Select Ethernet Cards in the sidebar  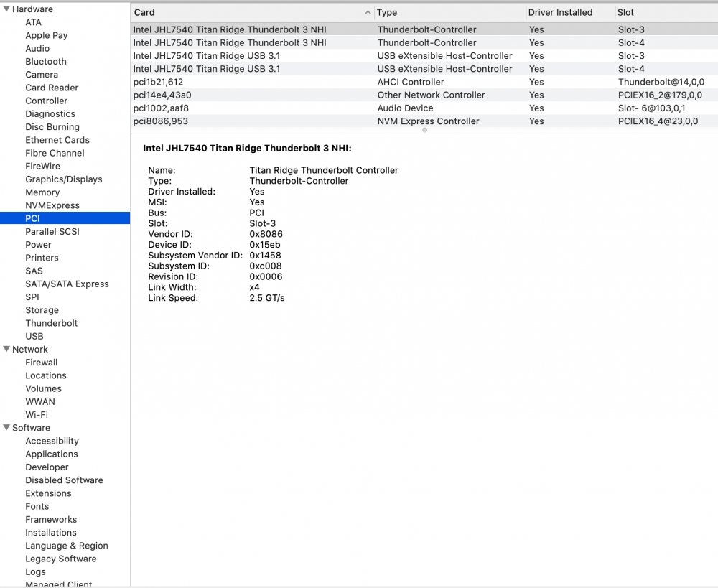[x=57, y=140]
